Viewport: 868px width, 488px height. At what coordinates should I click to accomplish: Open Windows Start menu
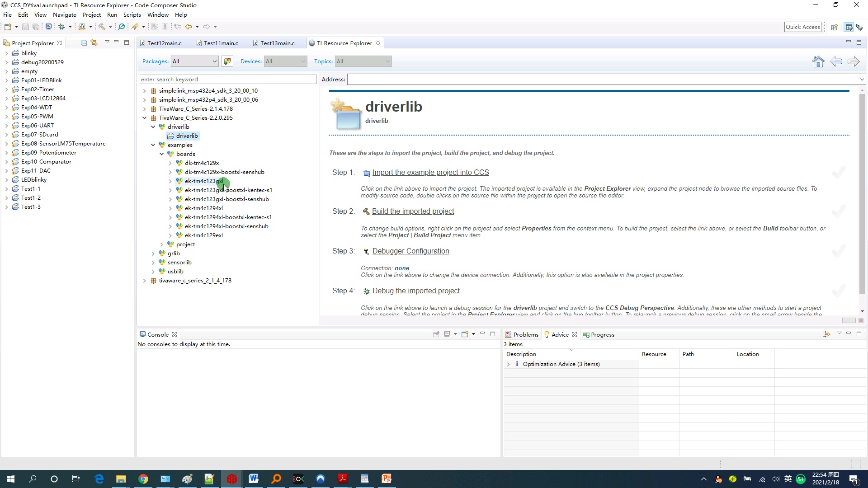tap(11, 479)
